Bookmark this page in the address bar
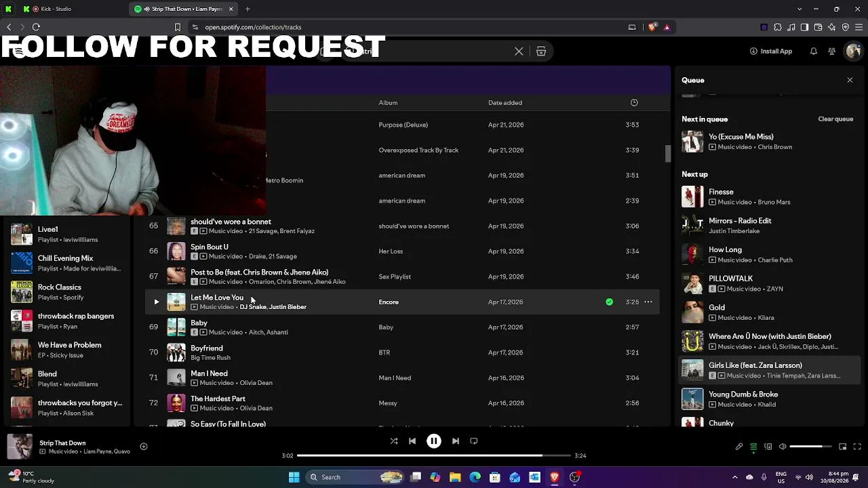Image resolution: width=868 pixels, height=488 pixels. pyautogui.click(x=178, y=27)
